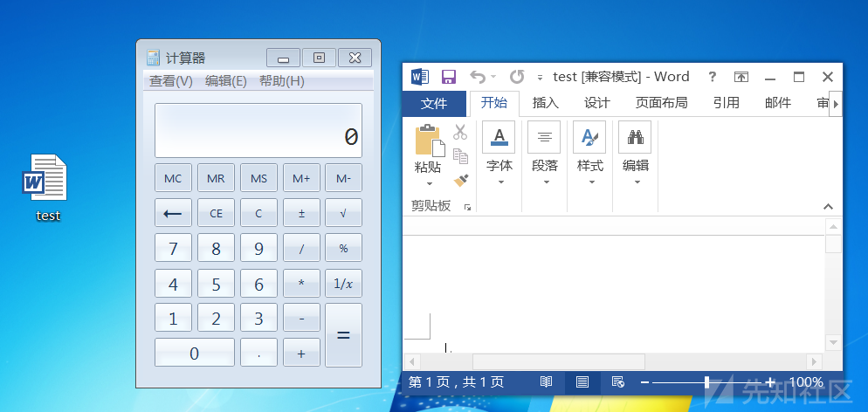868x412 pixels.
Task: Click the Redo/Repeat circular arrow icon
Action: [517, 76]
